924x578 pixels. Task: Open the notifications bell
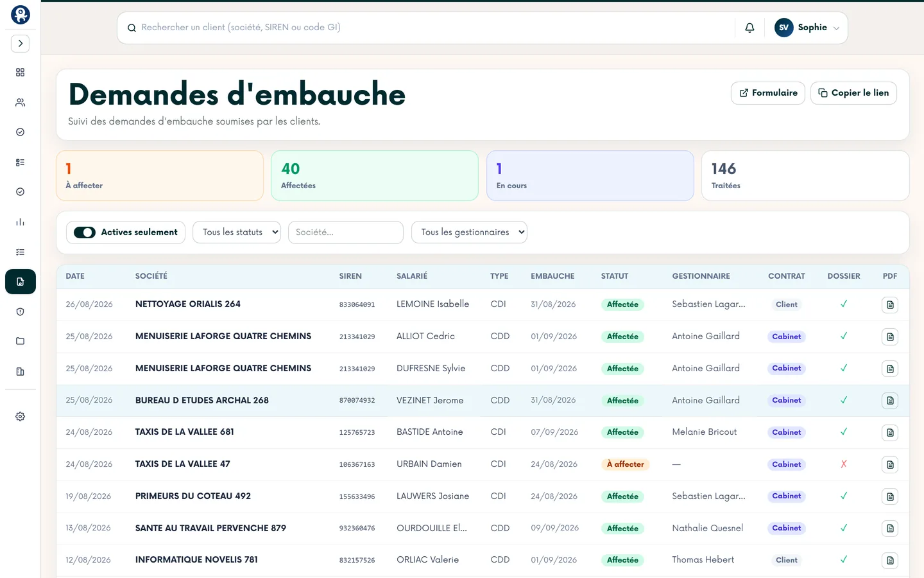coord(749,28)
